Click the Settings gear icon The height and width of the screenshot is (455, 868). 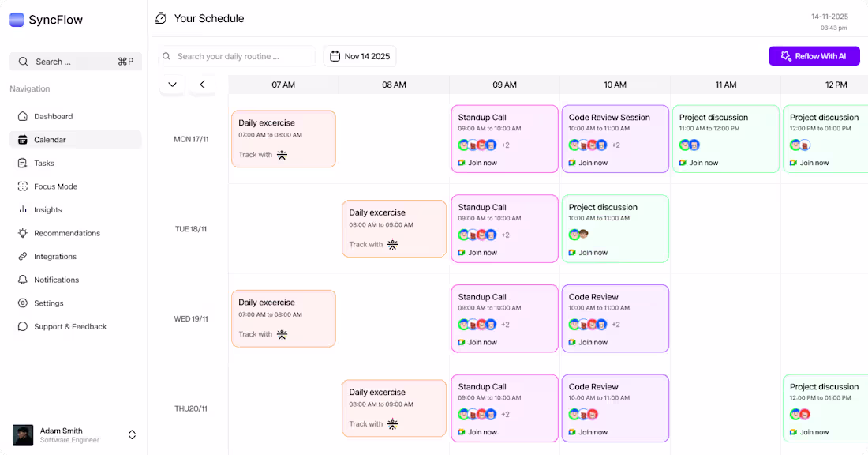23,303
